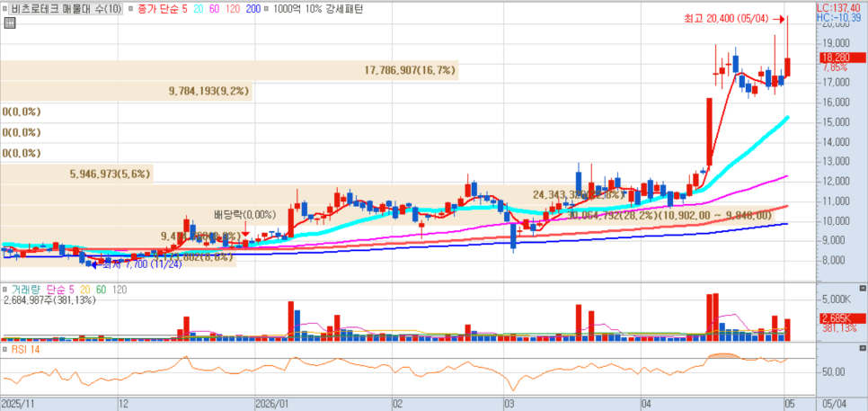Click the square marker before RSI 14
868x411 pixels.
pos(6,350)
